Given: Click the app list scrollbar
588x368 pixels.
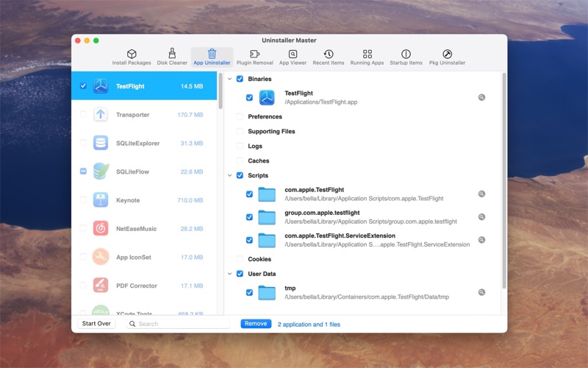Looking at the screenshot, I should (220, 91).
